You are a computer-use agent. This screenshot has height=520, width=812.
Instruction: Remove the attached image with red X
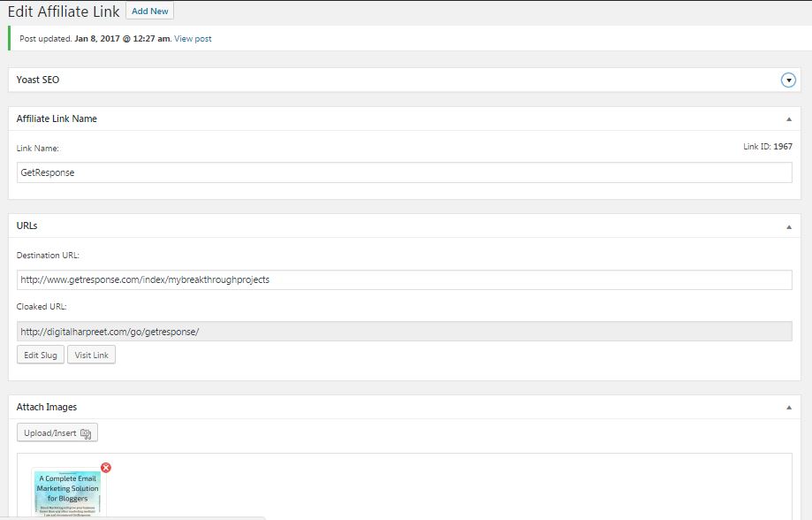106,468
